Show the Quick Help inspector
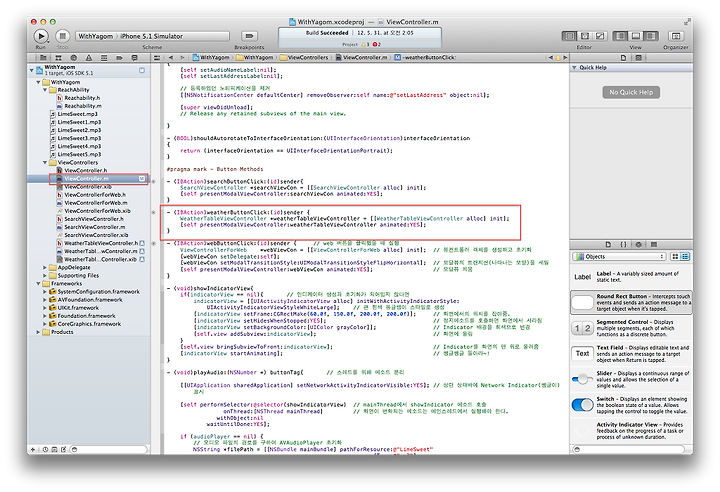The image size is (720, 492). pos(638,58)
